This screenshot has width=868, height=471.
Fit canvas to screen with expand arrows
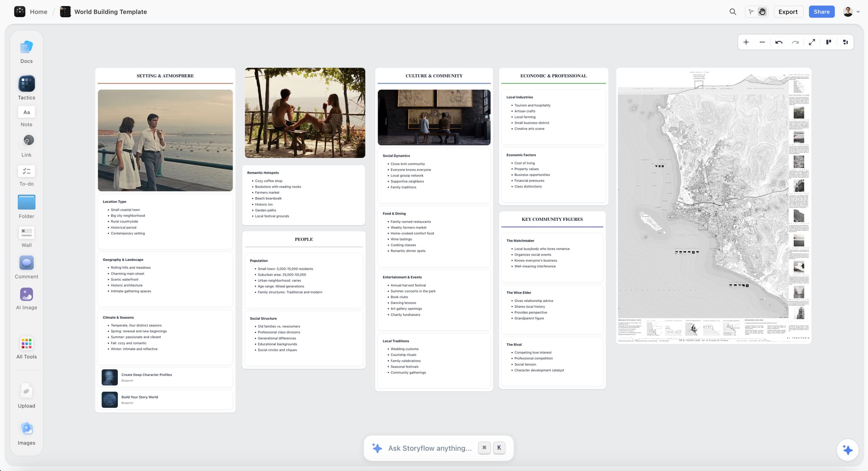click(x=812, y=42)
